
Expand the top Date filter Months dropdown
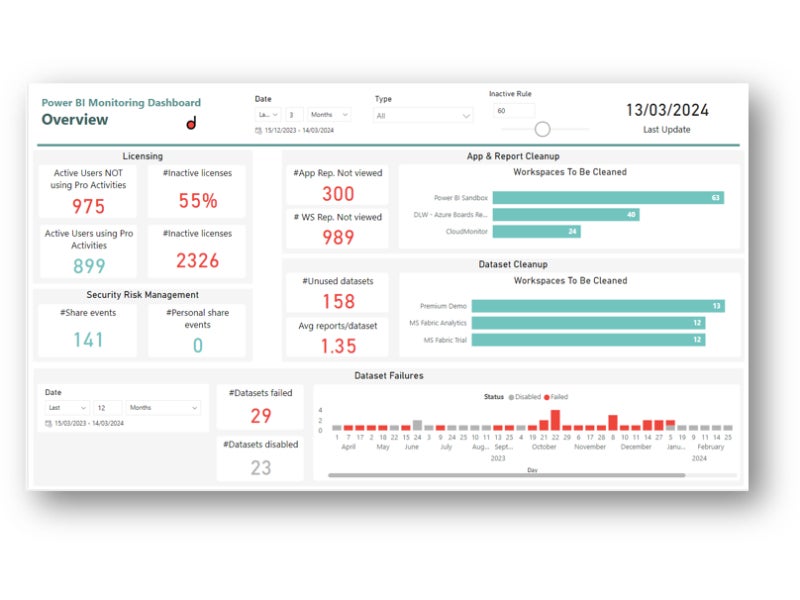point(329,115)
